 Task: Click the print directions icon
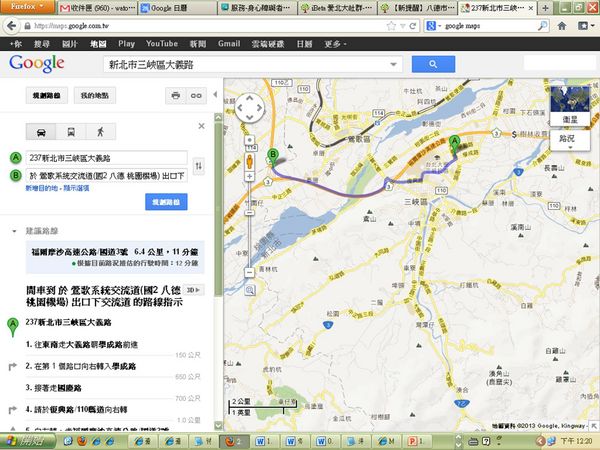point(175,95)
